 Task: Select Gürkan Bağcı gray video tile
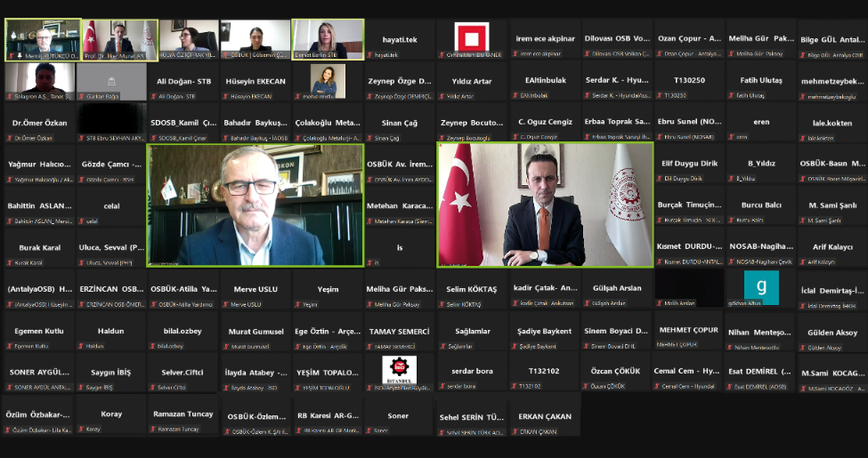tap(111, 81)
